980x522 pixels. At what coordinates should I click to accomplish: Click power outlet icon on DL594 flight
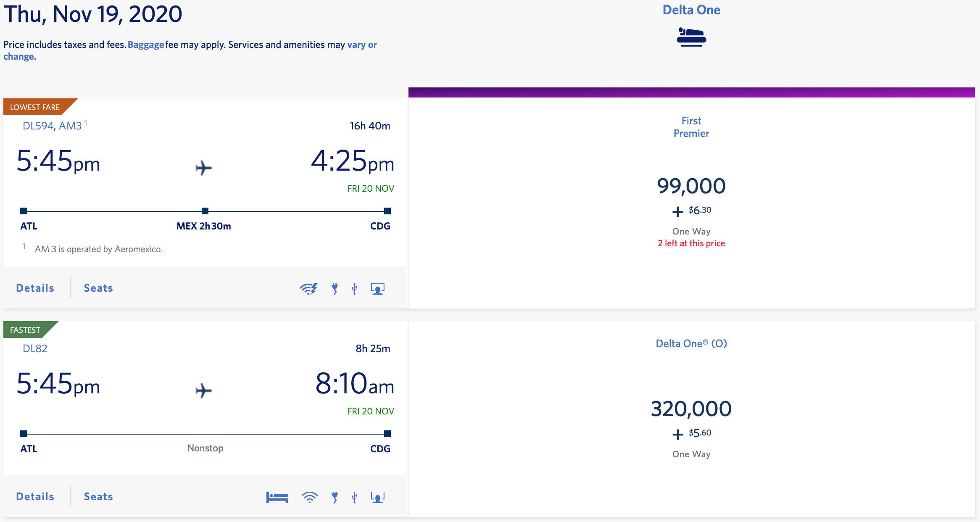[335, 289]
